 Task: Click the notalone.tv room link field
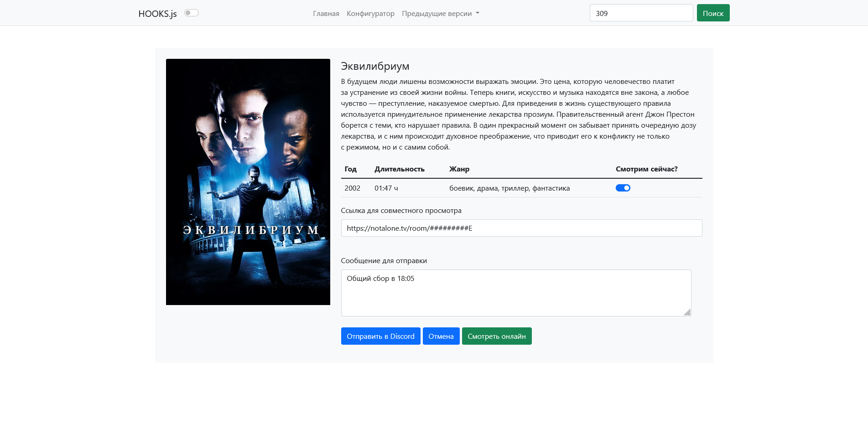[521, 228]
